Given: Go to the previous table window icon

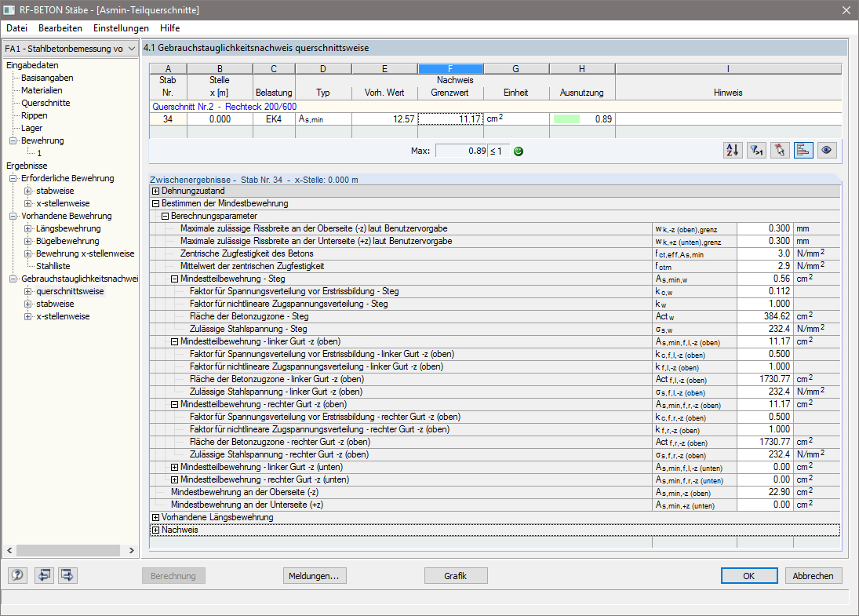Looking at the screenshot, I should (x=44, y=575).
